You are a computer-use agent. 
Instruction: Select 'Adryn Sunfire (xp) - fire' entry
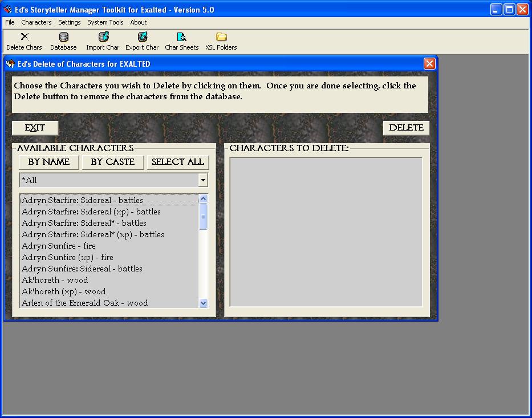pyautogui.click(x=109, y=257)
